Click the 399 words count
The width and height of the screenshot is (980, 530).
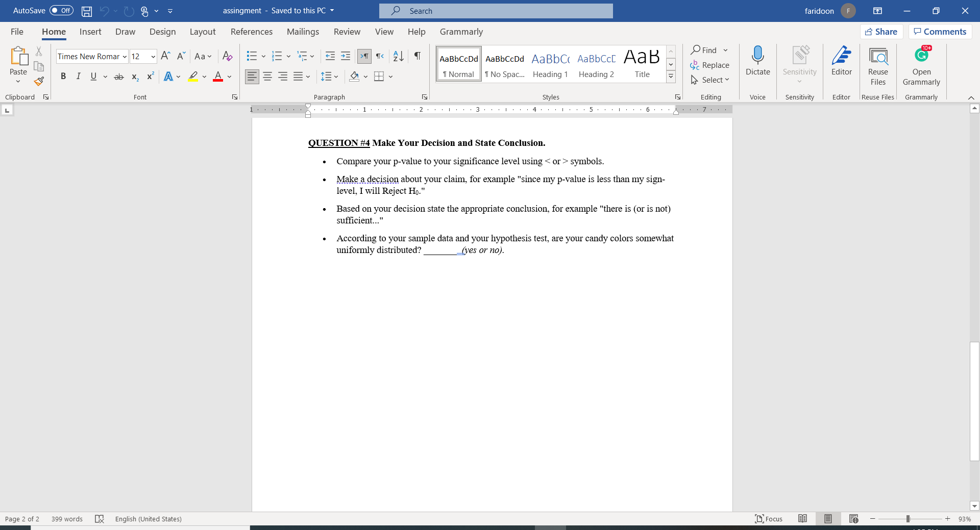[67, 519]
